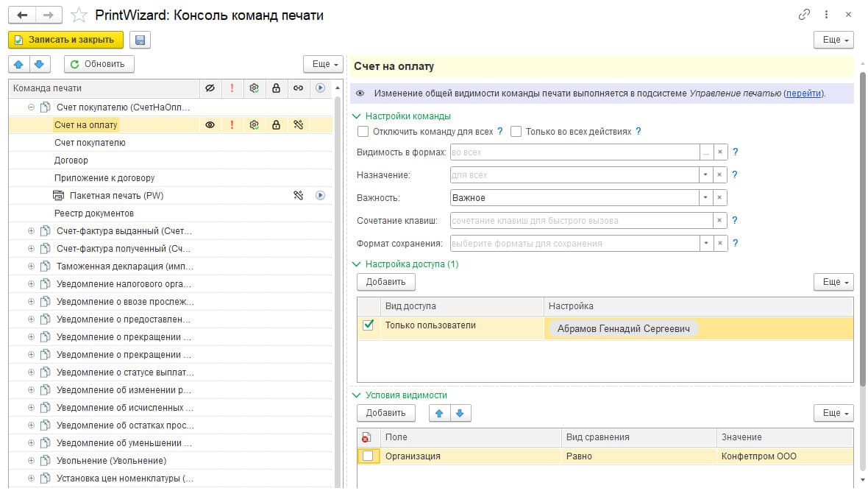Move command up in left panel toolbar
868x491 pixels.
[x=19, y=64]
